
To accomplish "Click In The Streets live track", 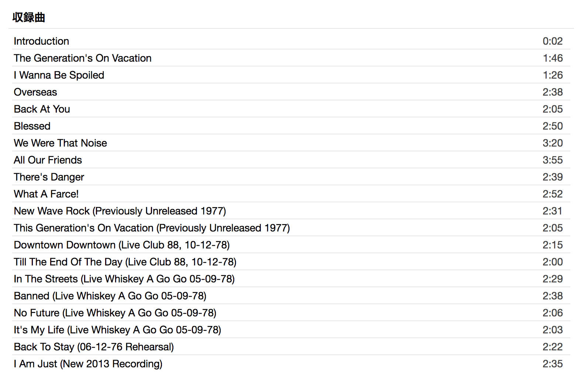I will (124, 279).
